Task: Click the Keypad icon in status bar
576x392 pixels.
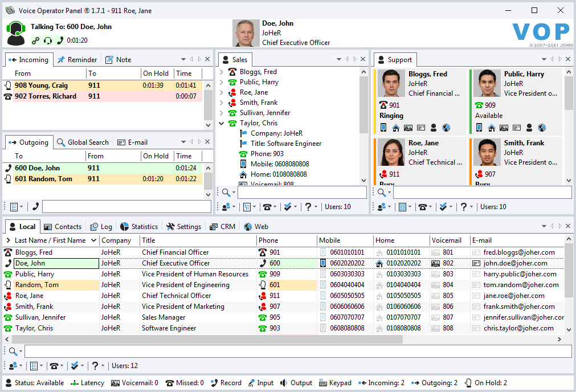Action: pos(335,383)
